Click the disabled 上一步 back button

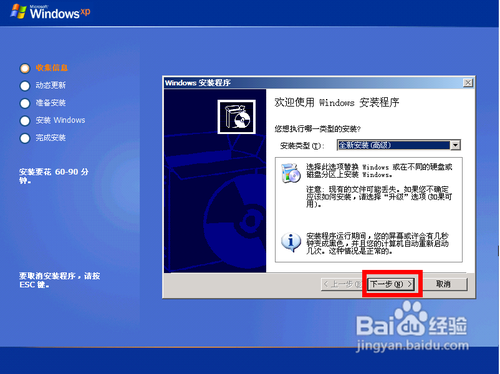point(343,284)
